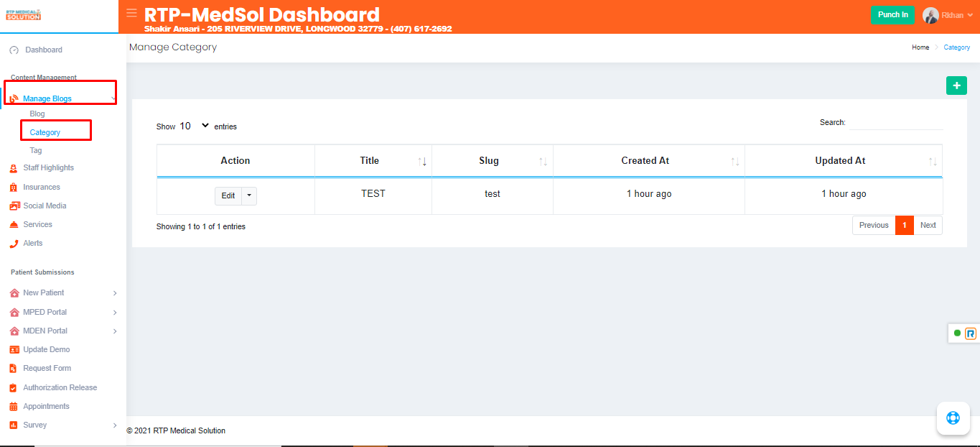This screenshot has height=447, width=980.
Task: Click the Created At 1 hour ago cell
Action: tap(649, 194)
